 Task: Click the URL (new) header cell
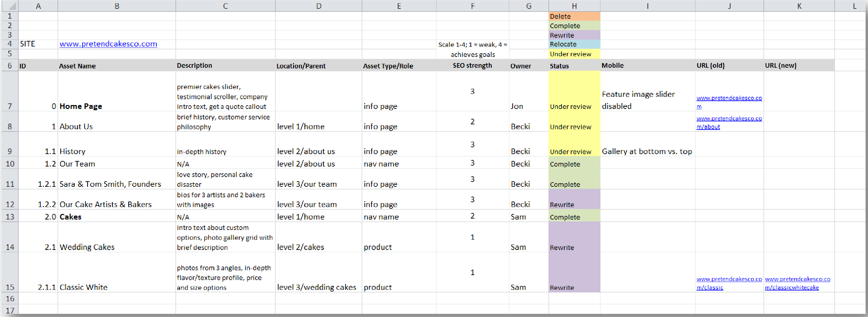click(799, 65)
